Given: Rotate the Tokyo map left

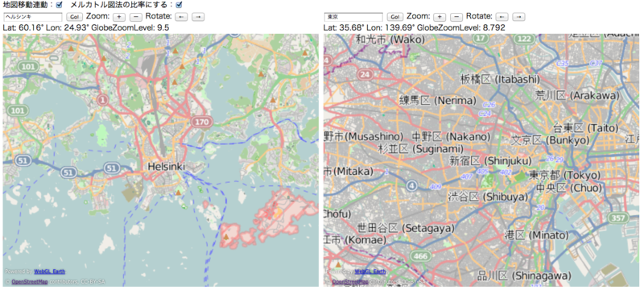Looking at the screenshot, I should [x=502, y=17].
